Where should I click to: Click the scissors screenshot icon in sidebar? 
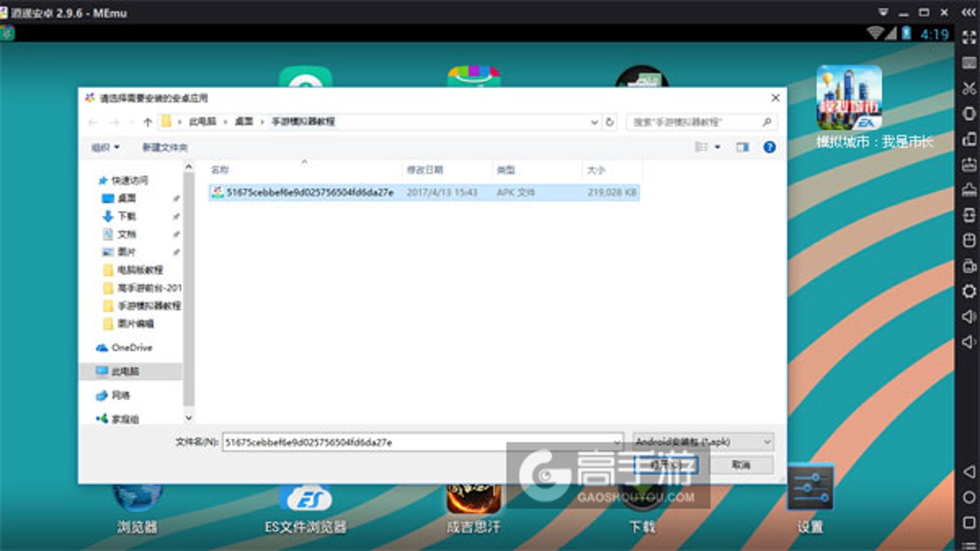pyautogui.click(x=969, y=88)
